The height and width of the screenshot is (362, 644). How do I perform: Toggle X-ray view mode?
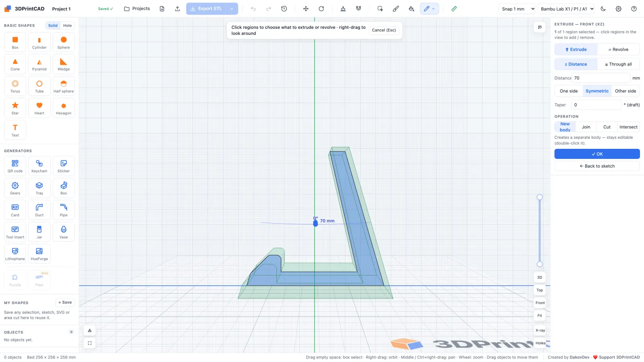(x=540, y=330)
